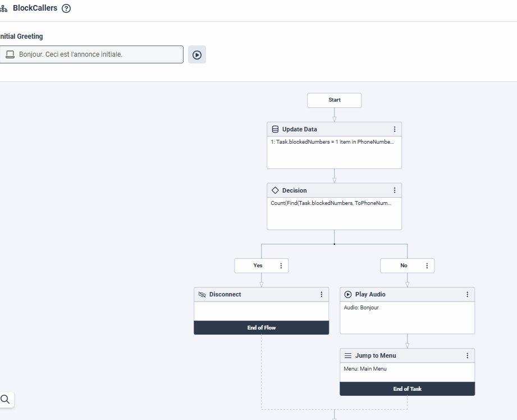Click the Disconnect hang-up icon
This screenshot has height=420, width=517.
pyautogui.click(x=202, y=294)
